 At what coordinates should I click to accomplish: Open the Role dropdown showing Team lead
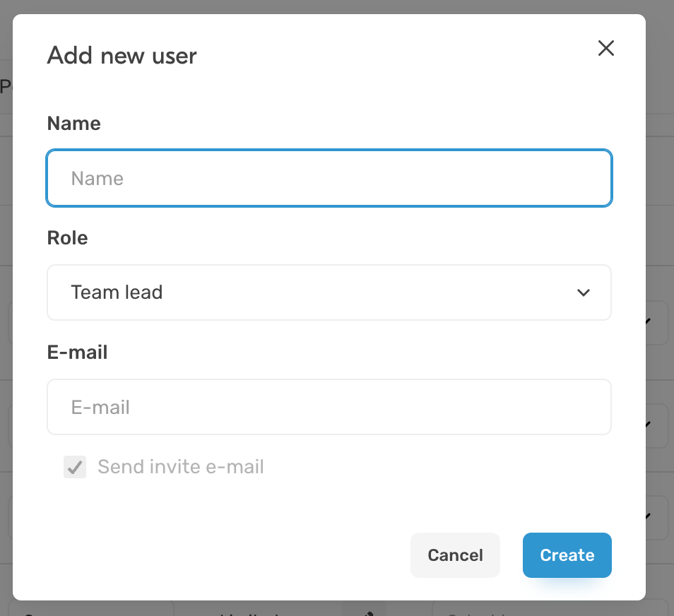329,292
